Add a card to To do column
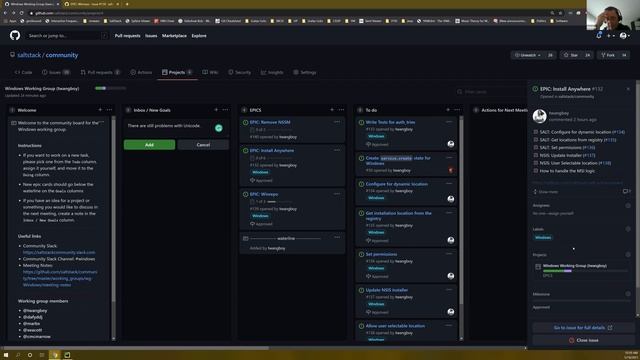The height and width of the screenshot is (360, 640). (x=448, y=110)
